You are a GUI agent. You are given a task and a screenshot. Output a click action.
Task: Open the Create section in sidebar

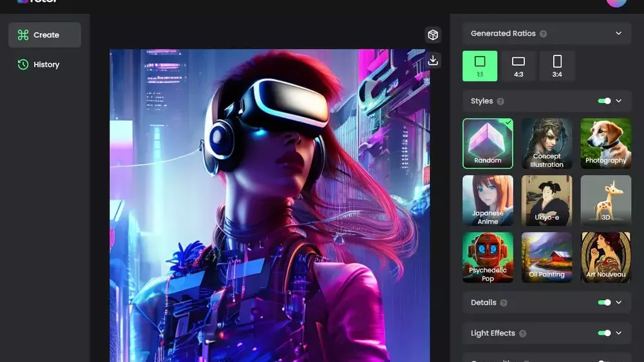coord(45,35)
